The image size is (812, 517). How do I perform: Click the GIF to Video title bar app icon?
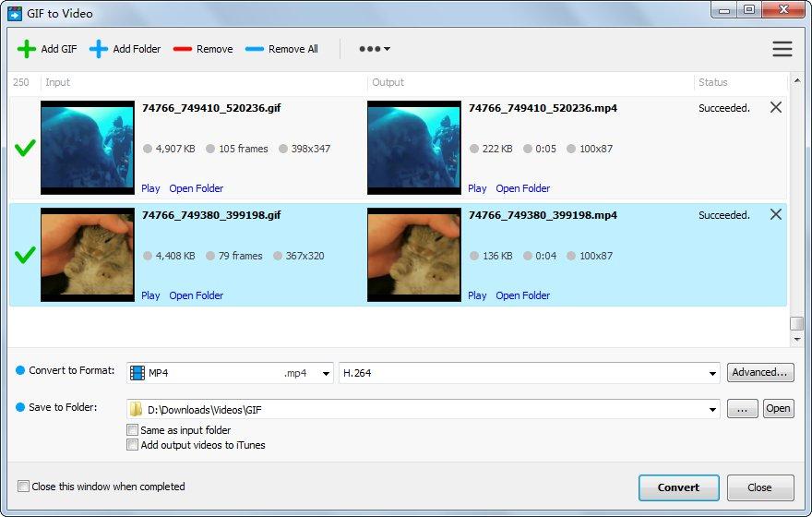(x=15, y=13)
